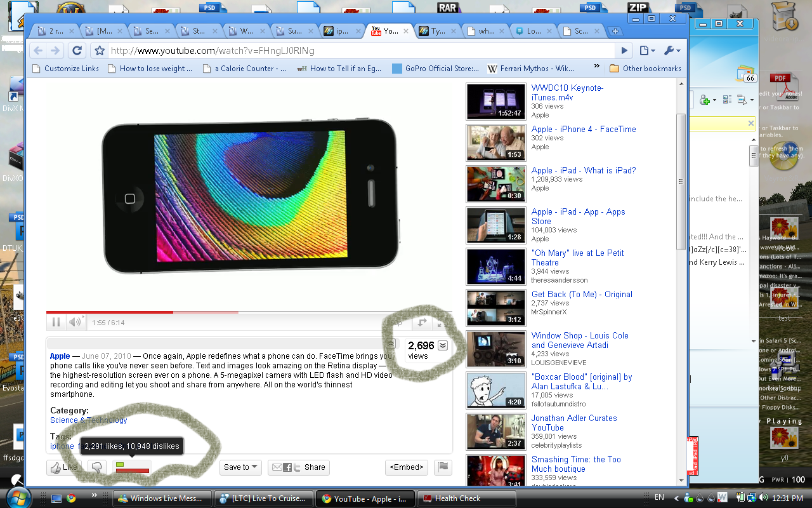Open 'Smashing Time: the Too Much boutique' link
Viewport: 812px width, 508px height.
tap(576, 464)
